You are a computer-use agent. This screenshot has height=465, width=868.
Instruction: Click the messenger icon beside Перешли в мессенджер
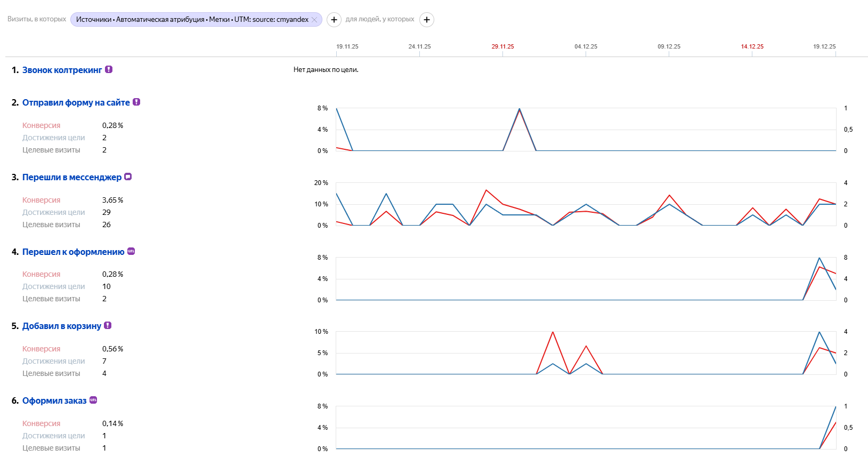pos(128,177)
